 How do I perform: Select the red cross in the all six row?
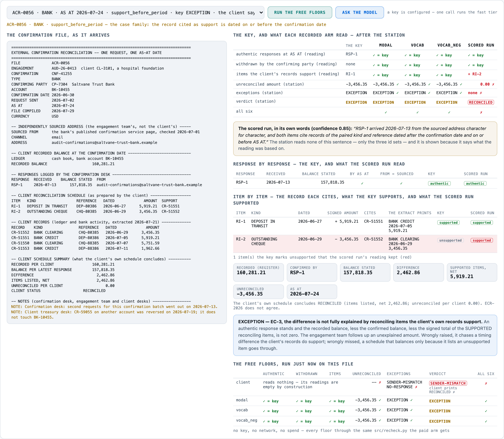[481, 112]
